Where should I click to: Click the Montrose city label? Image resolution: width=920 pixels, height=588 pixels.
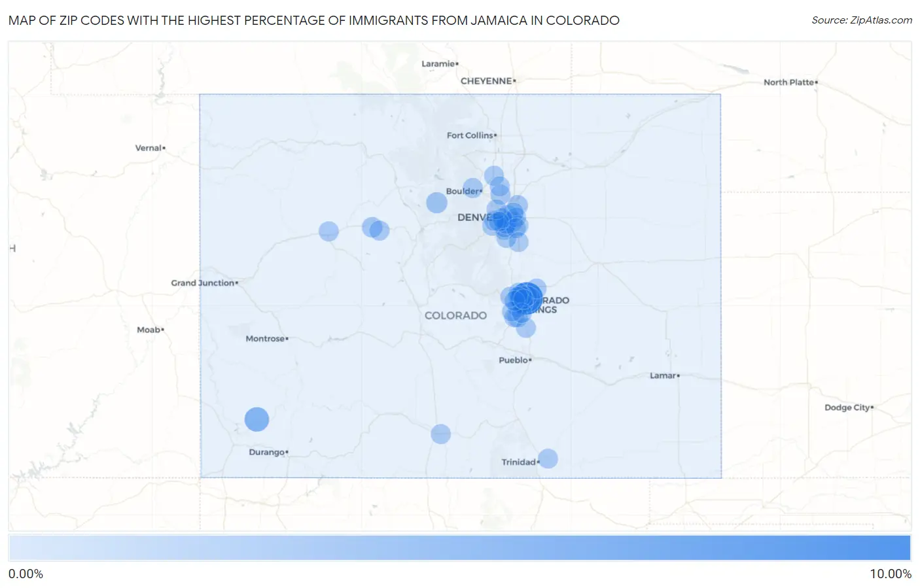click(266, 338)
